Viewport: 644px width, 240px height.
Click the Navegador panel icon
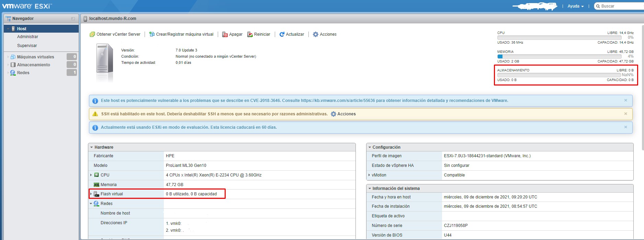point(8,19)
